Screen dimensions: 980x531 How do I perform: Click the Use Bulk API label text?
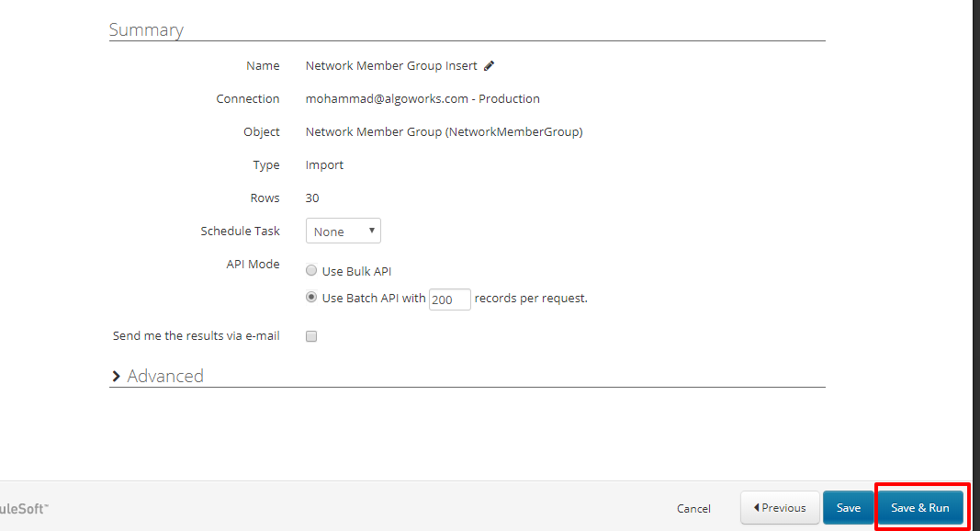point(356,271)
